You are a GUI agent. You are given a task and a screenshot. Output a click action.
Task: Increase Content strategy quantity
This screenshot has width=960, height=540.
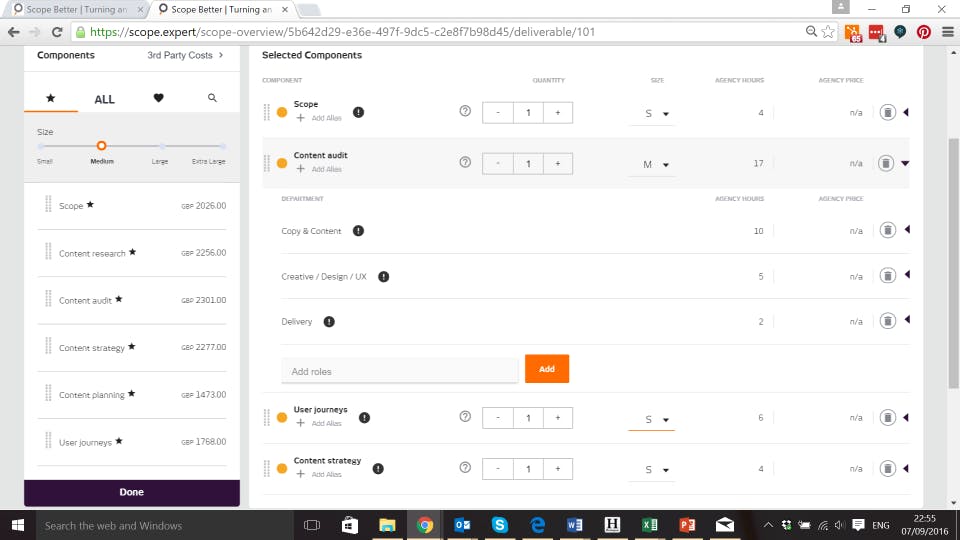pyautogui.click(x=558, y=469)
